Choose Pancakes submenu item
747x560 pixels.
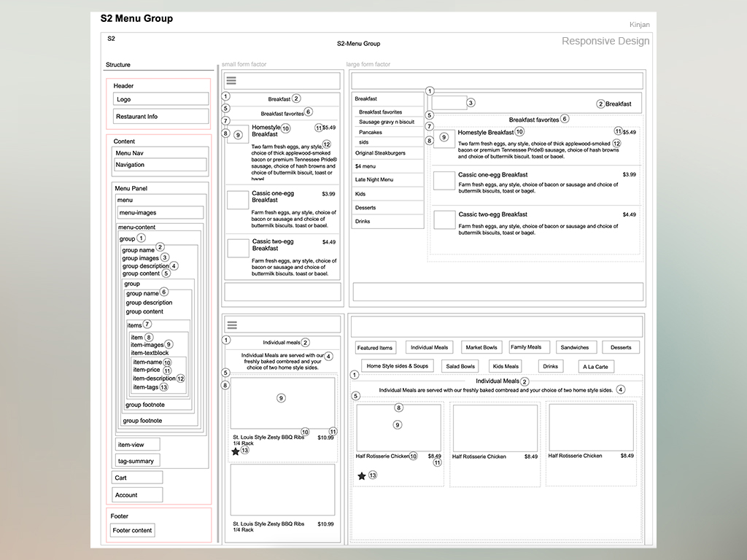tap(371, 133)
